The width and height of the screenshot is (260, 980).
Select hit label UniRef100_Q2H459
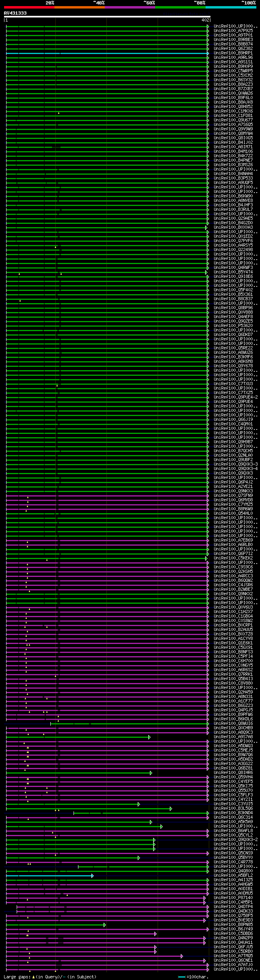coord(233,692)
